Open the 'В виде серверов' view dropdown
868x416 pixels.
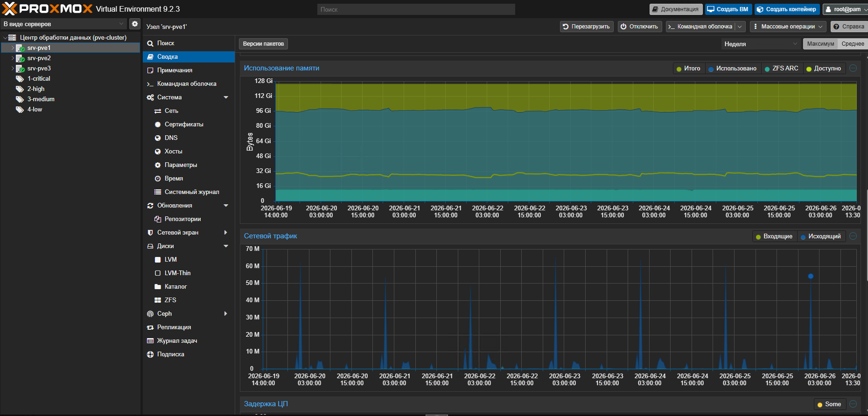[x=63, y=24]
